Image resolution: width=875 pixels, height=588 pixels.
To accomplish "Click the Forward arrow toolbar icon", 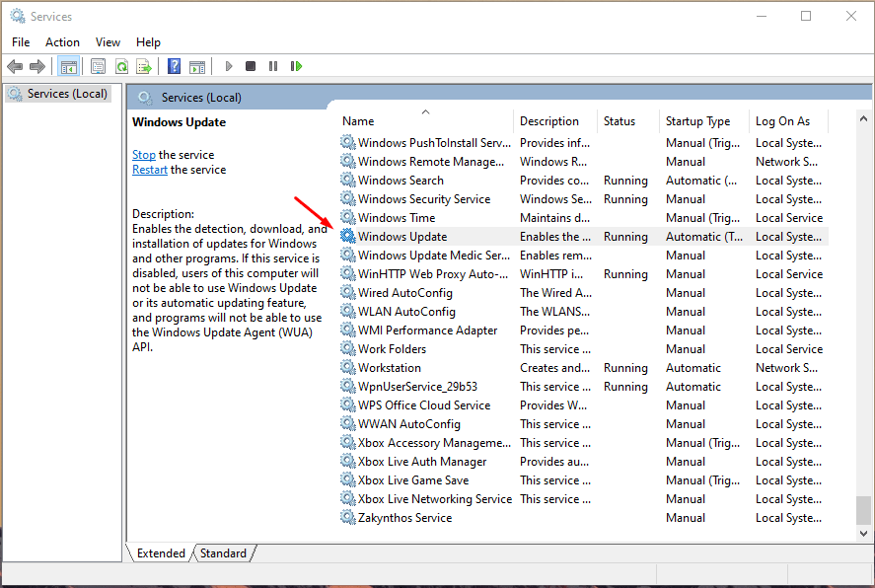I will click(37, 67).
